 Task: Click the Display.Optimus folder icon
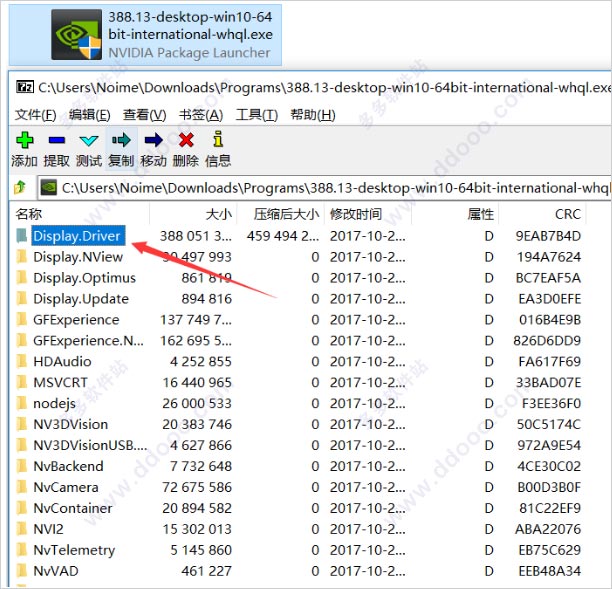click(x=22, y=278)
